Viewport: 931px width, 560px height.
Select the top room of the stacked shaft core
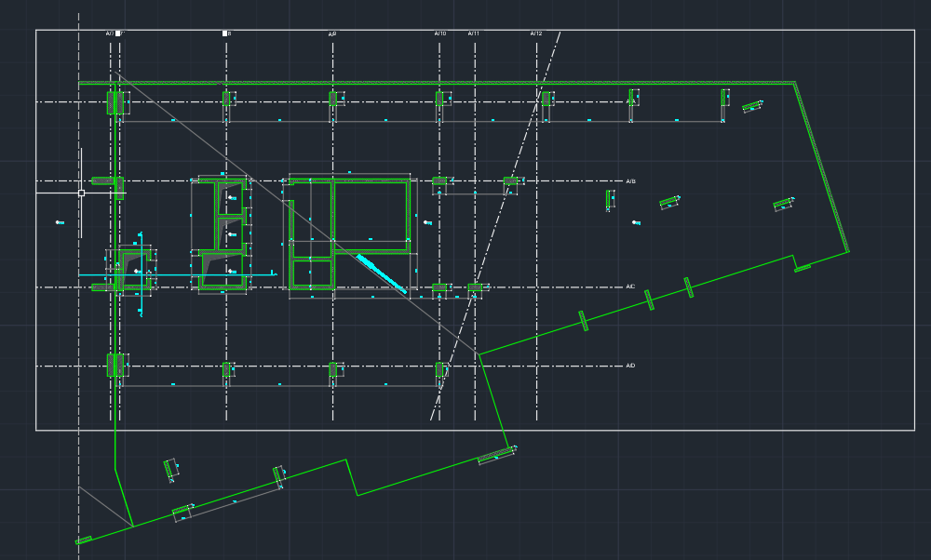230,198
